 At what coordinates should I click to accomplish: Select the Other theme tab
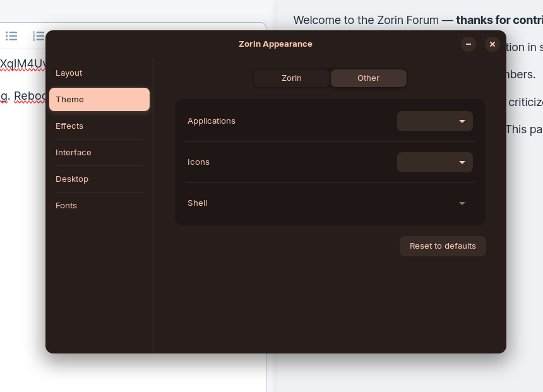click(369, 78)
